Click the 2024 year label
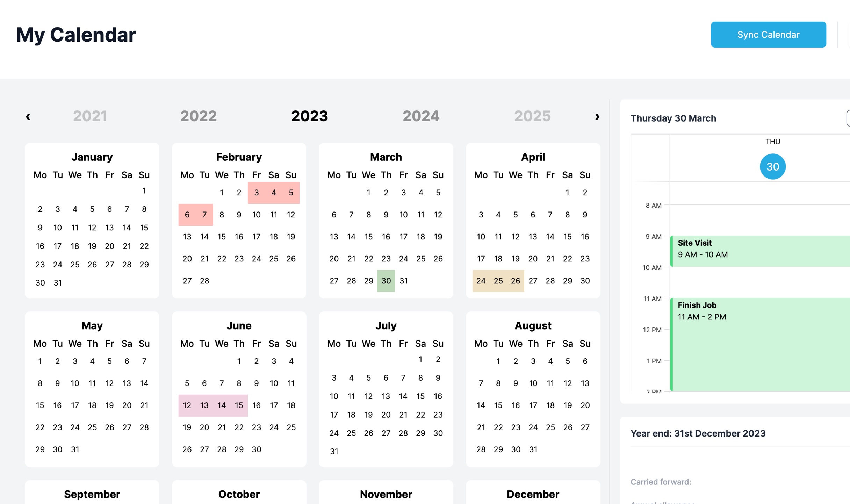850x504 pixels. coord(420,115)
